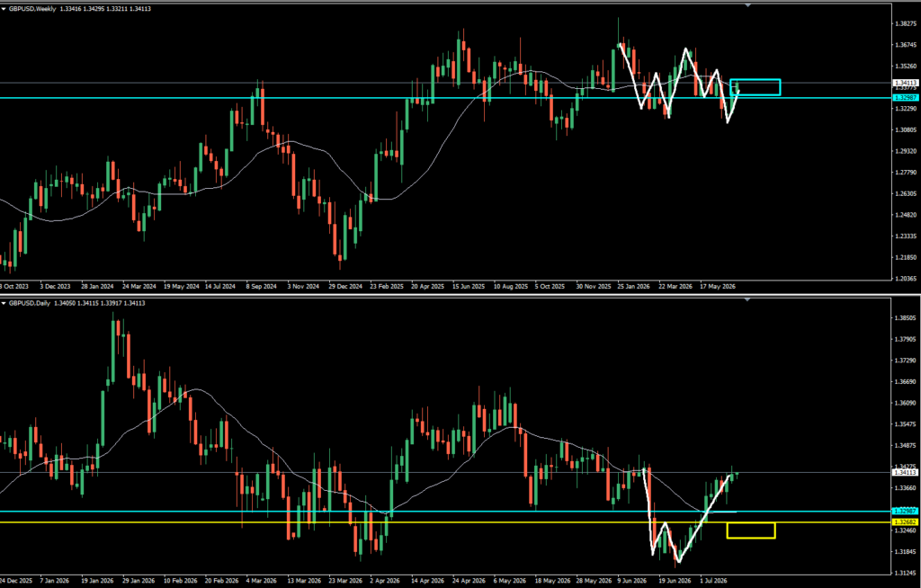Click the 1.38505 price on Daily scale

[905, 317]
